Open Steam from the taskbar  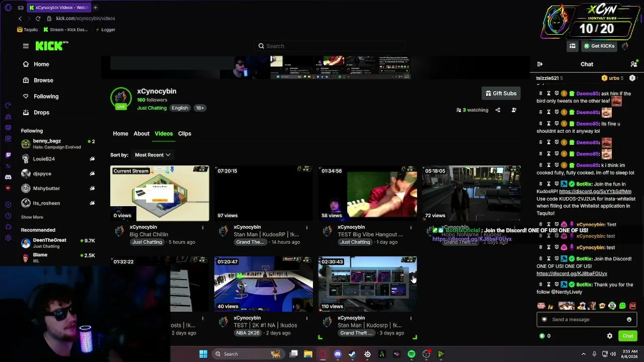[x=352, y=354]
